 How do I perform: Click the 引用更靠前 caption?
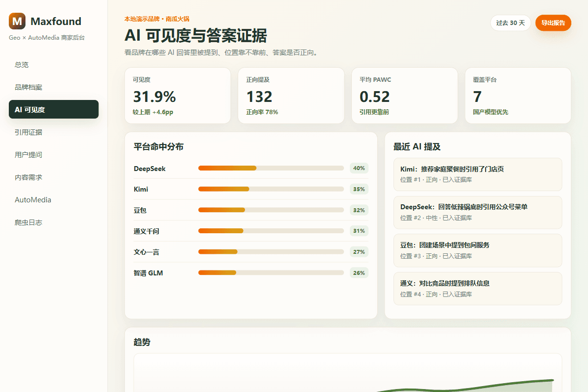tap(374, 112)
